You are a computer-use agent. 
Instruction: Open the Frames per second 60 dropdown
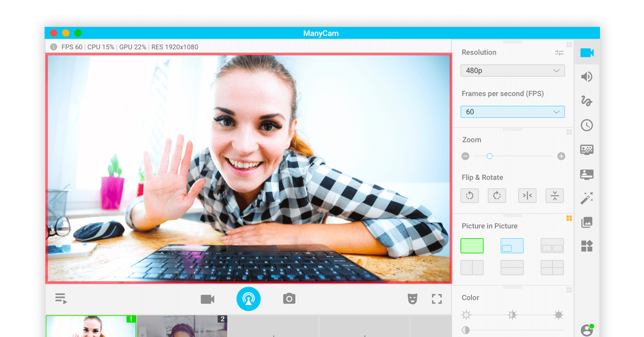[x=513, y=112]
